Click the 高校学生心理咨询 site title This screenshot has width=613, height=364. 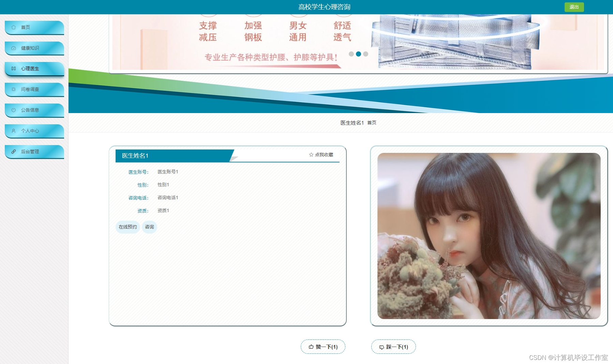324,7
